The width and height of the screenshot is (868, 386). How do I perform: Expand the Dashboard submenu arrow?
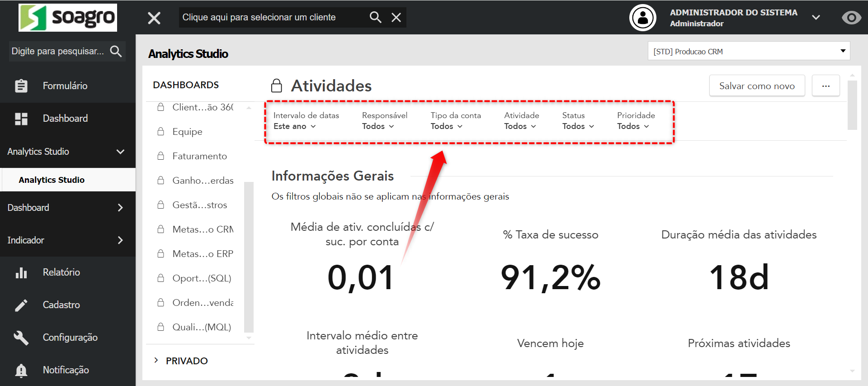pos(120,208)
